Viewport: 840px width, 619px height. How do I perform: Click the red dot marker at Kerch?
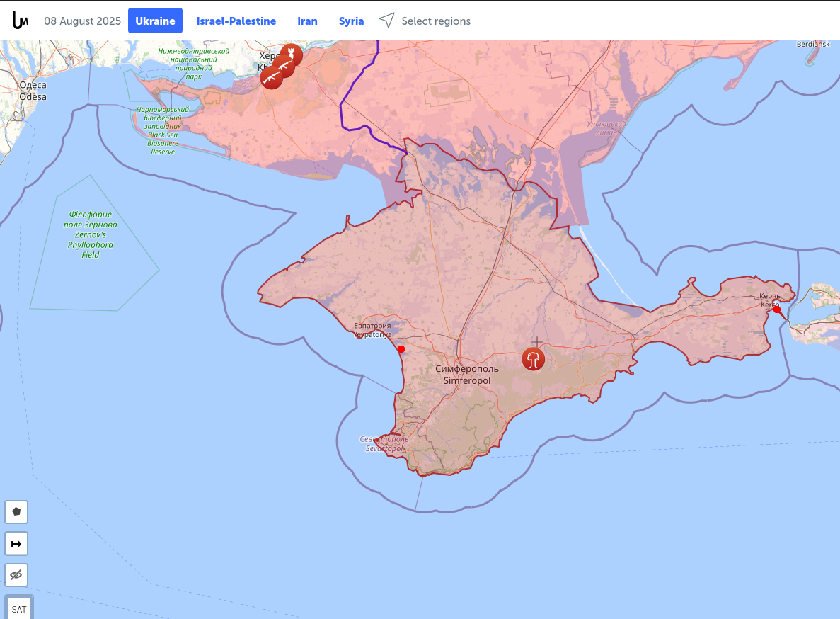tap(777, 309)
